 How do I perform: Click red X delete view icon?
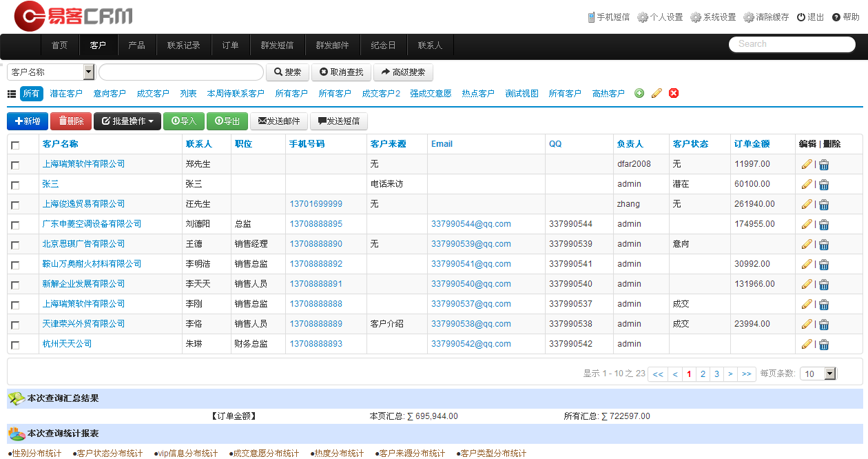pyautogui.click(x=674, y=94)
